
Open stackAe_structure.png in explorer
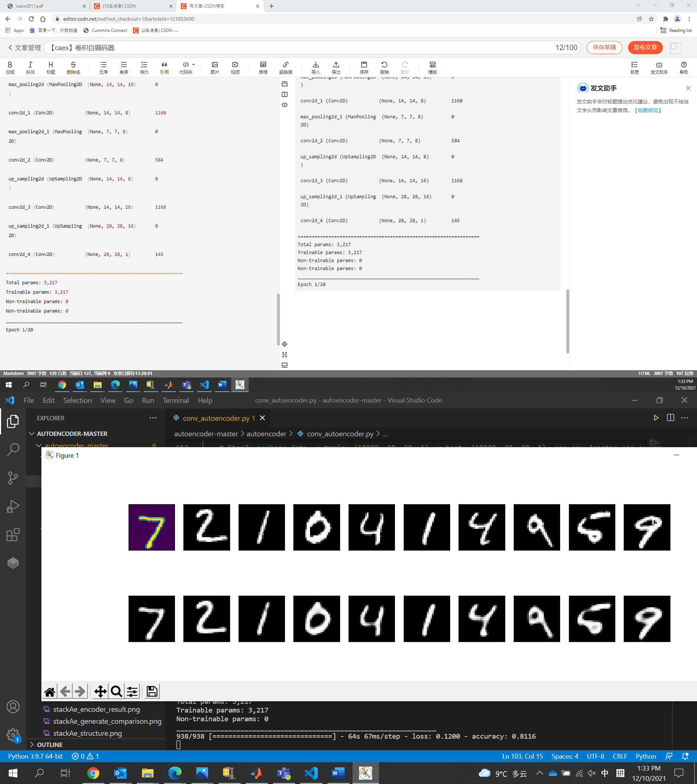click(x=87, y=733)
